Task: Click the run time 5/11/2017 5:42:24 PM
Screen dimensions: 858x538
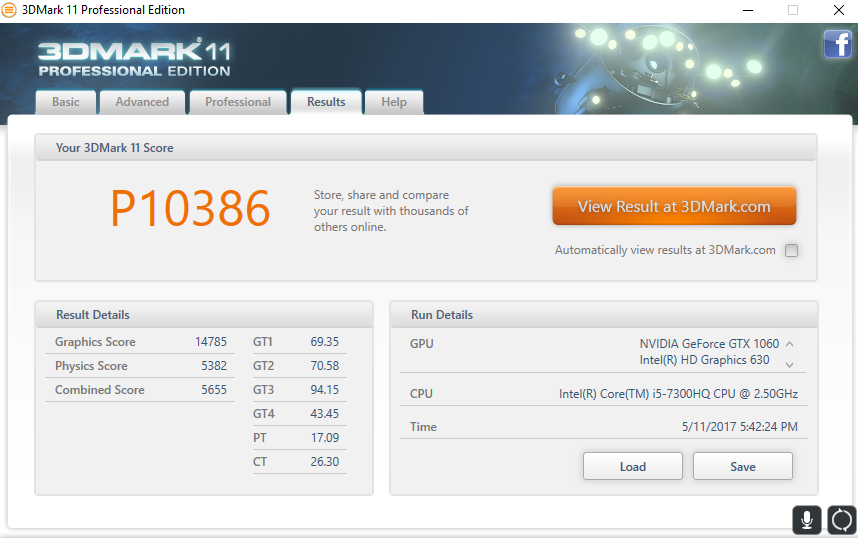Action: tap(739, 427)
